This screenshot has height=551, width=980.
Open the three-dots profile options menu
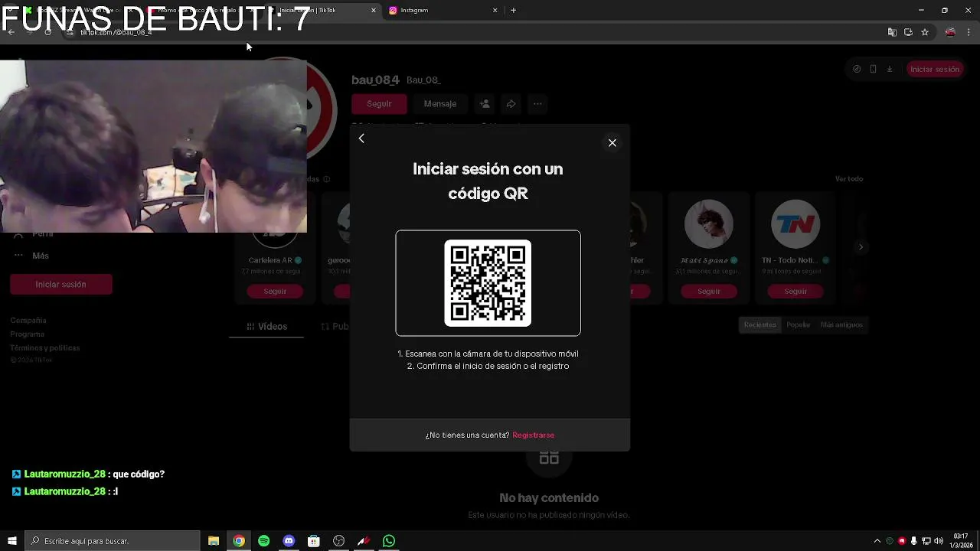(537, 103)
